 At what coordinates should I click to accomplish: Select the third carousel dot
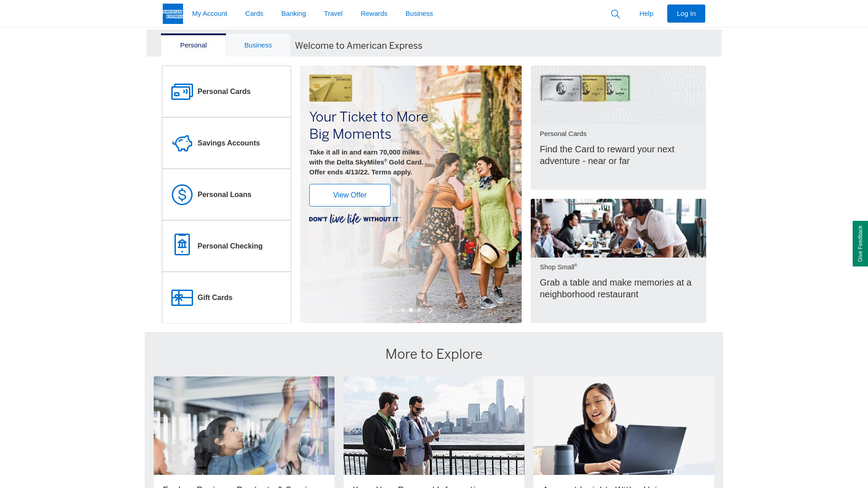pyautogui.click(x=419, y=310)
